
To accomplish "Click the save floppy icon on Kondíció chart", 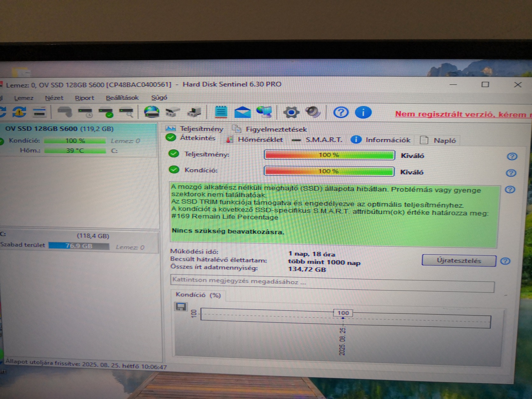I will (181, 307).
